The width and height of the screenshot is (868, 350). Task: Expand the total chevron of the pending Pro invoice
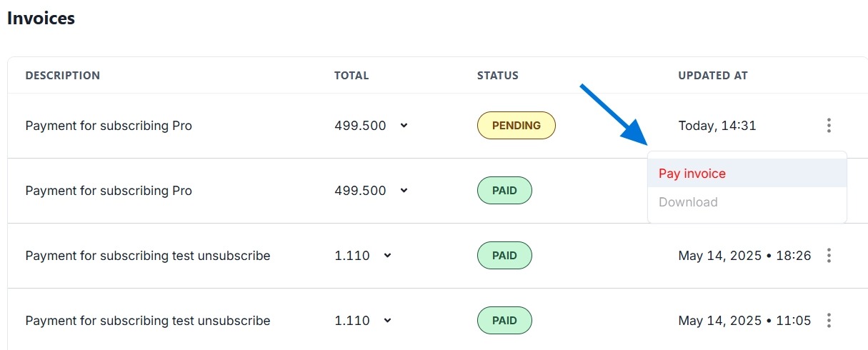(404, 126)
